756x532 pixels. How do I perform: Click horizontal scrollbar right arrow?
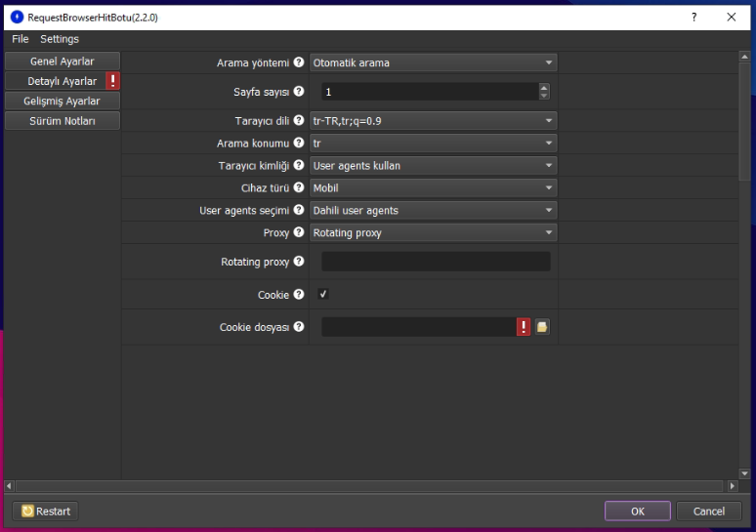[x=733, y=486]
